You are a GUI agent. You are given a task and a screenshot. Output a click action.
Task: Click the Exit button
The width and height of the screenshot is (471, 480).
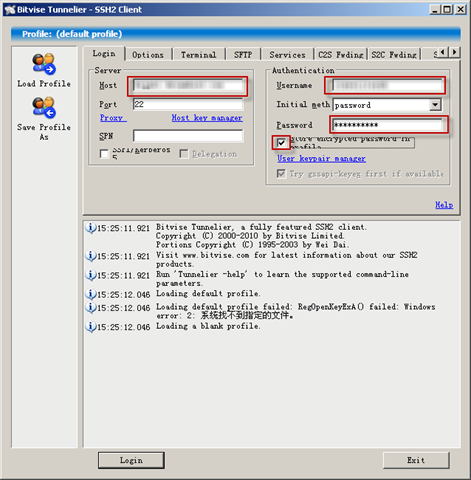point(416,460)
